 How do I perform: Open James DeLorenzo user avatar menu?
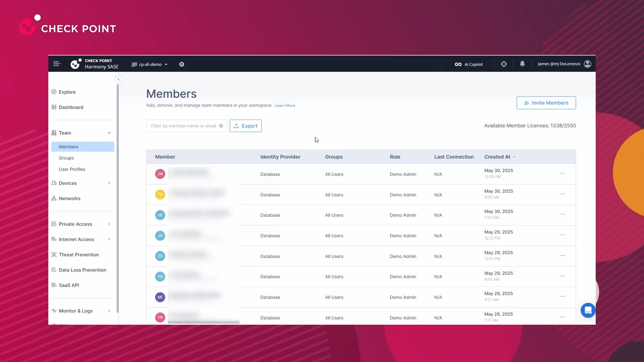click(x=588, y=64)
